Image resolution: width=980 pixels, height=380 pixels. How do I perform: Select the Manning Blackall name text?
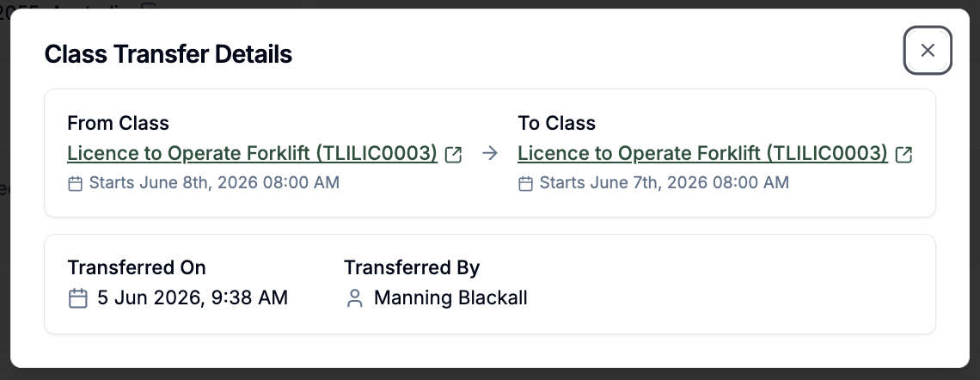pyautogui.click(x=450, y=297)
